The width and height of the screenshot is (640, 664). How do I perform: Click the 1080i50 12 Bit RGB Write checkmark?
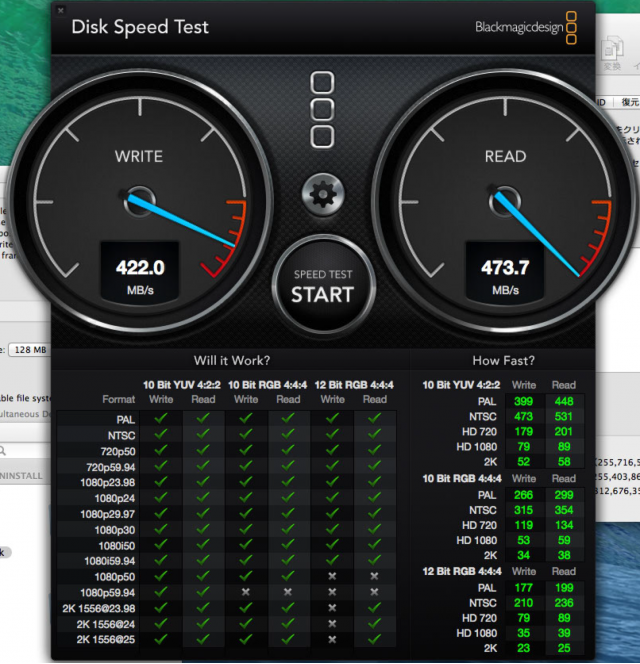pyautogui.click(x=332, y=545)
